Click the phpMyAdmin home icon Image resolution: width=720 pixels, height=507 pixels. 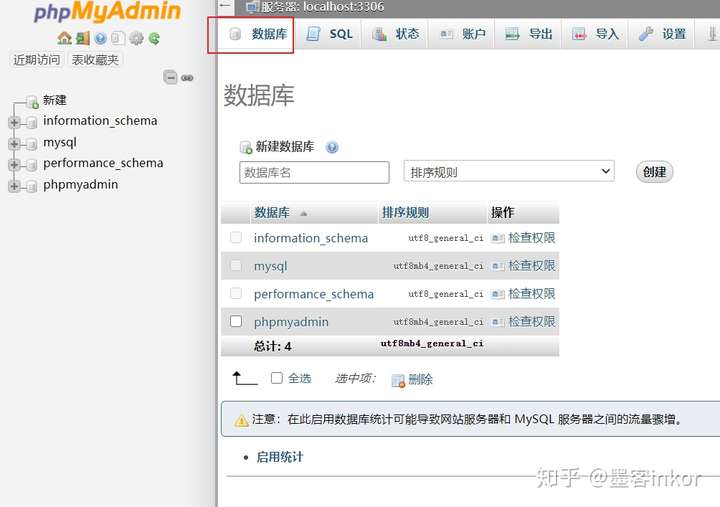(64, 38)
